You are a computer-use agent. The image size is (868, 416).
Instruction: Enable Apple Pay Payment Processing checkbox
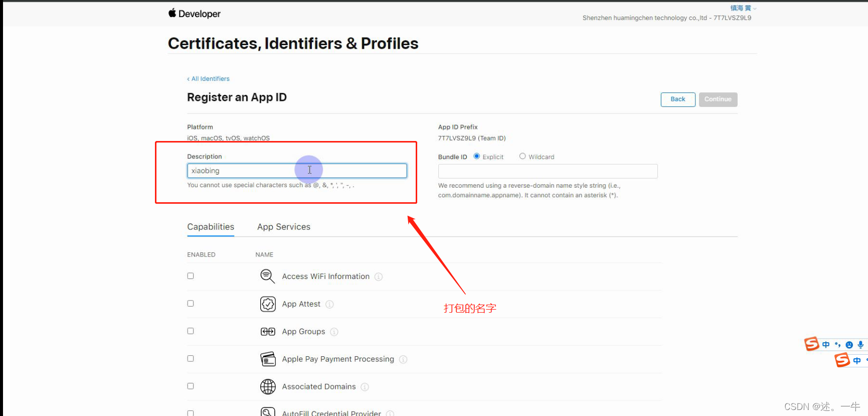[191, 359]
